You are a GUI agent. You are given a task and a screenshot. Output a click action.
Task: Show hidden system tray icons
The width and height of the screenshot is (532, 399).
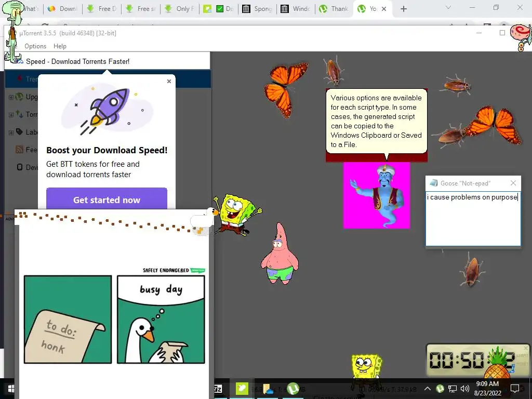[428, 389]
